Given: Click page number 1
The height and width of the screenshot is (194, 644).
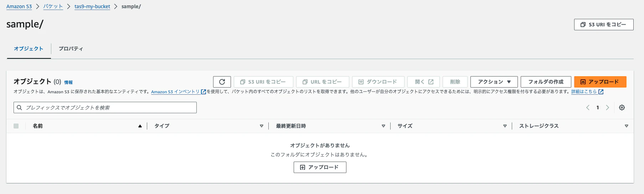Looking at the screenshot, I should pos(598,108).
